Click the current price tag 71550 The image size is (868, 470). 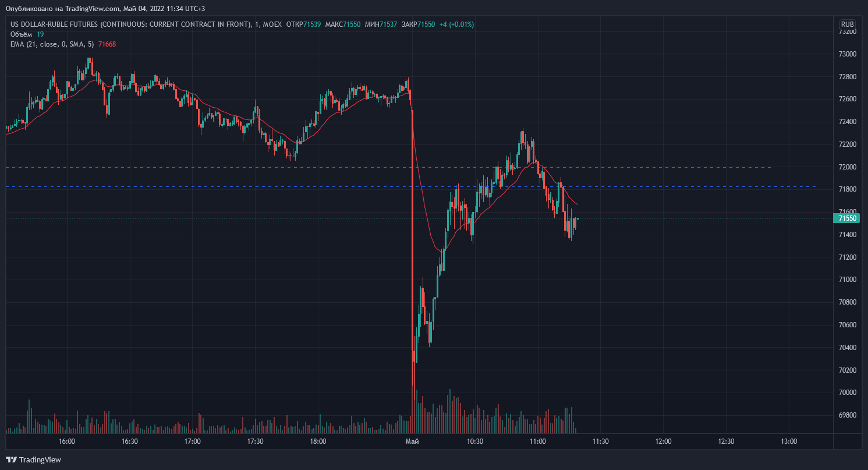pyautogui.click(x=846, y=218)
